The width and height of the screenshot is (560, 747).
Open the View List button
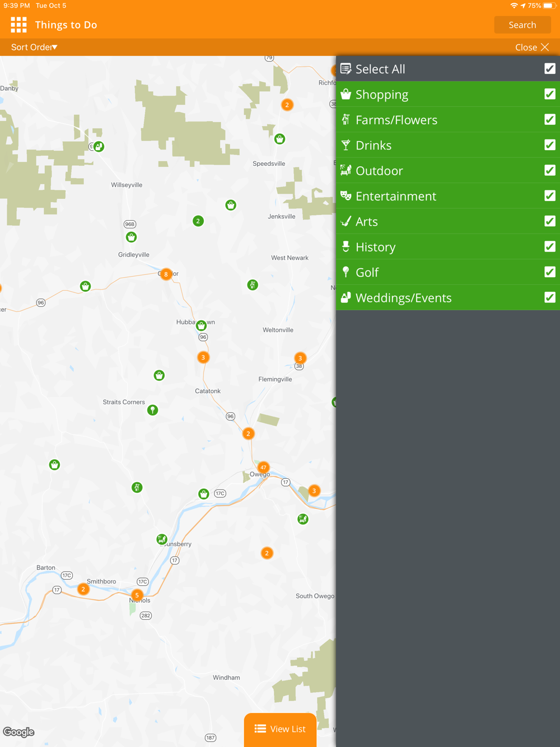pyautogui.click(x=280, y=729)
